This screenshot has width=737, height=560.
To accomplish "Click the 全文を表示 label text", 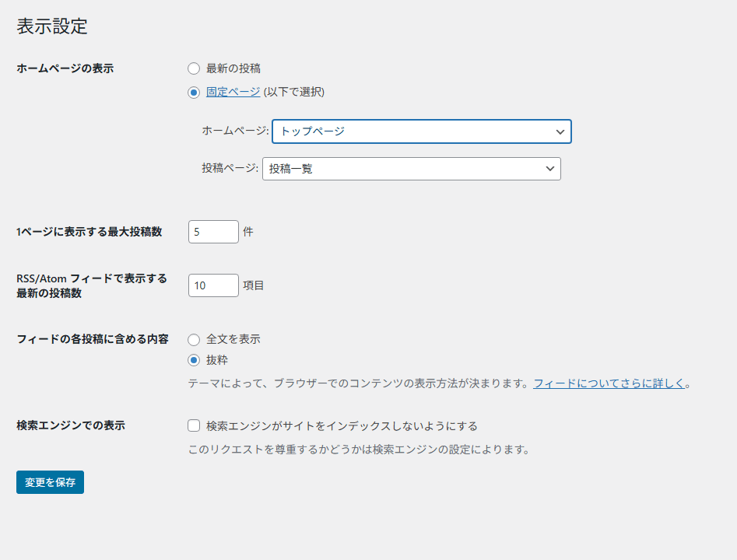I will [x=233, y=339].
